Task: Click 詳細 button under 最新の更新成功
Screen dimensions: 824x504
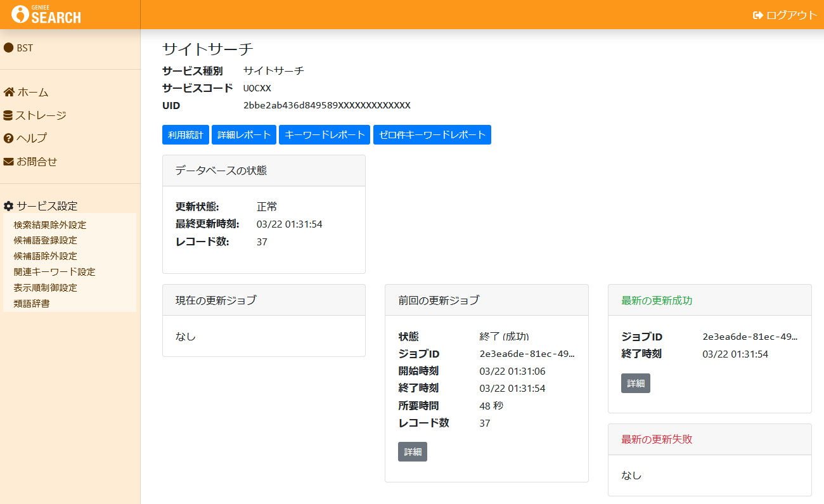Action: 635,384
